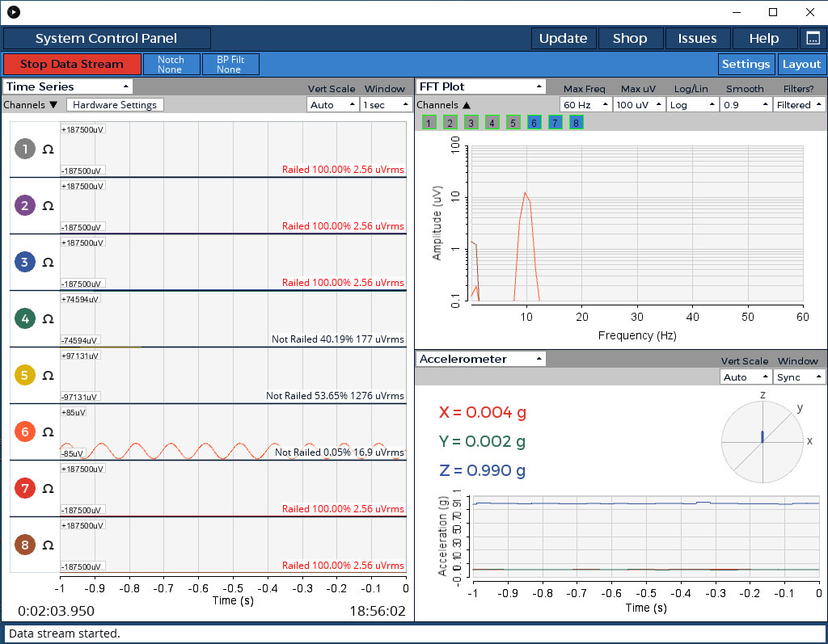Viewport: 828px width, 644px height.
Task: Click the Hardware Settings button
Action: coord(115,104)
